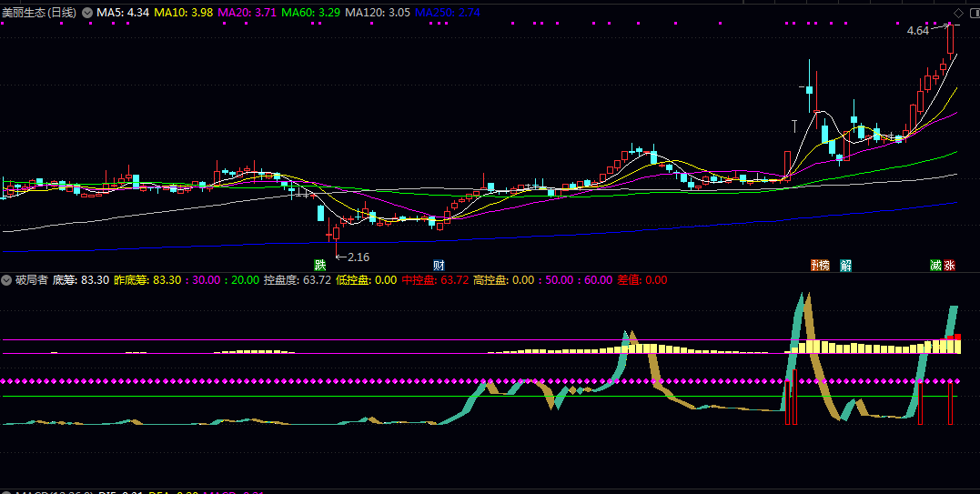980x494 pixels.
Task: Click the red 涨 event marker
Action: click(x=950, y=266)
